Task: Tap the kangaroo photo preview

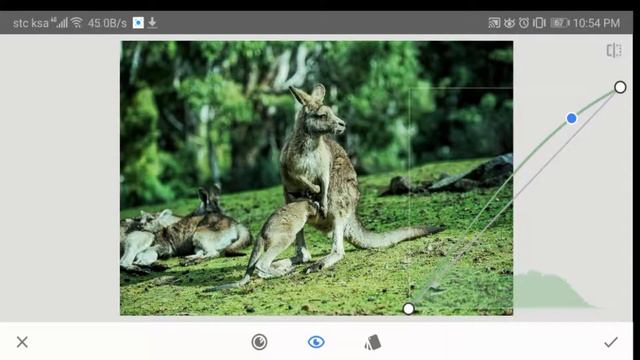Action: (x=317, y=178)
